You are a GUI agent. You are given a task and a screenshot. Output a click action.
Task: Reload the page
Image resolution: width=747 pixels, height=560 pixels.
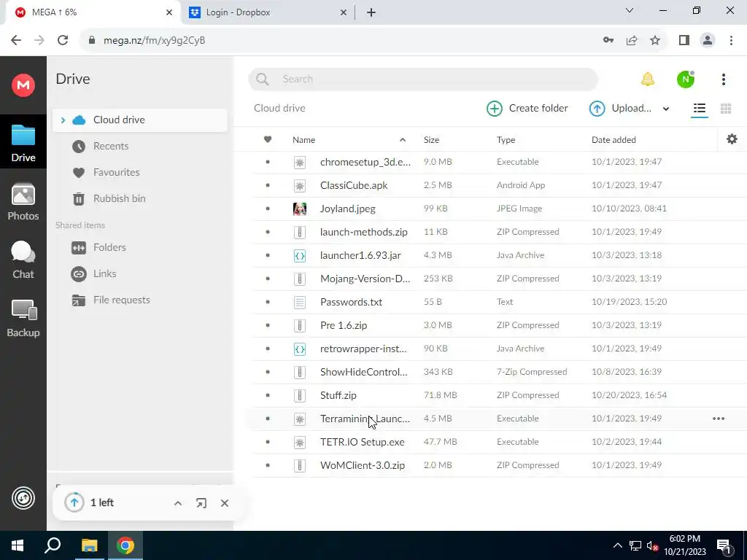(63, 41)
